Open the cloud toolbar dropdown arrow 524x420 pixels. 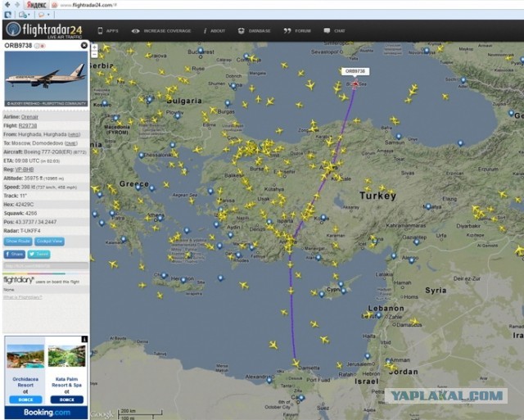click(29, 15)
